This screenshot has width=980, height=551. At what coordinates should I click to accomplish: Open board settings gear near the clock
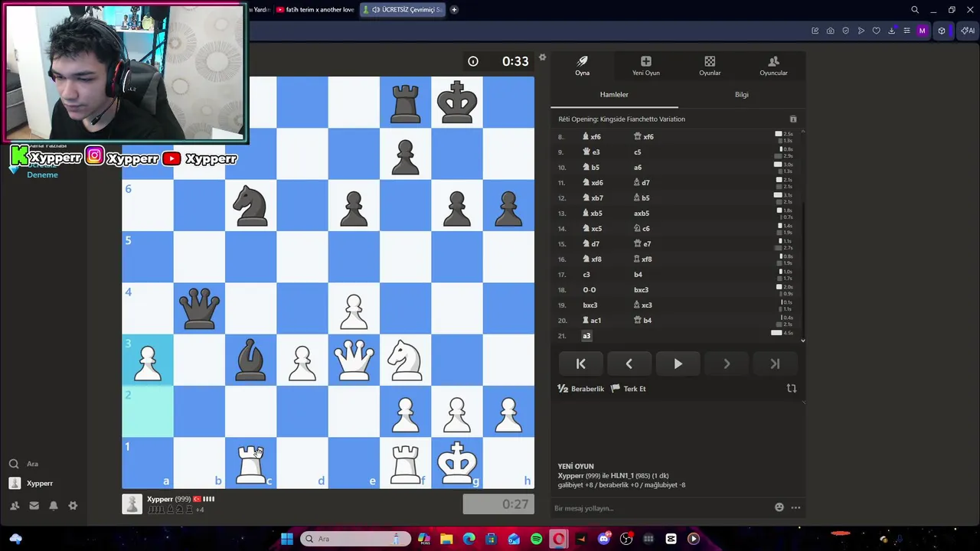[x=542, y=57]
